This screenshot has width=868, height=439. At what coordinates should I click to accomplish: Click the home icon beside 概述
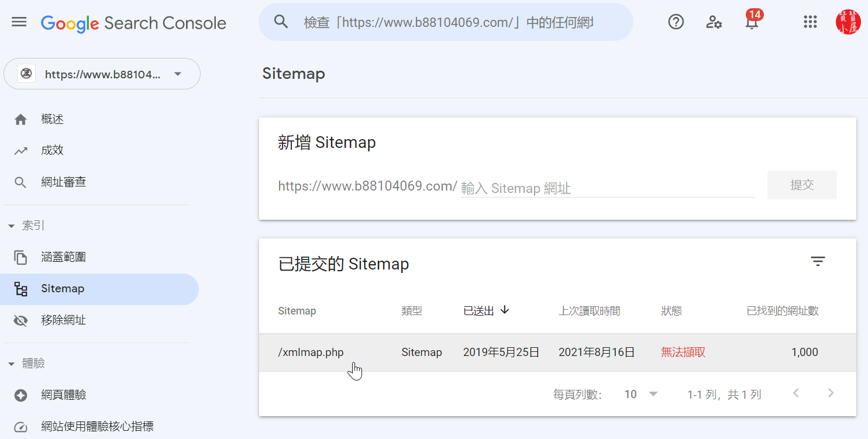(x=20, y=120)
